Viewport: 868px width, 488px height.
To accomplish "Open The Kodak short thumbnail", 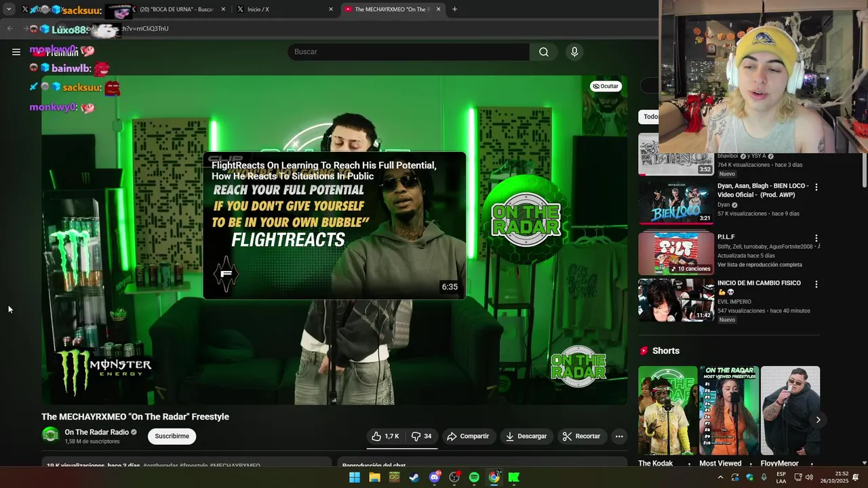I will click(x=668, y=411).
